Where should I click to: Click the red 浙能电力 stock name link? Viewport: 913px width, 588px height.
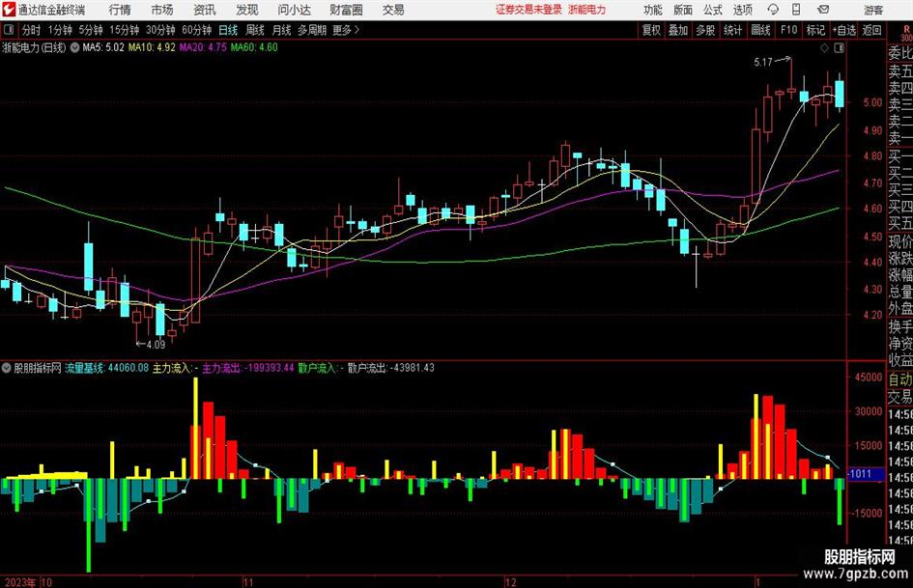coord(587,10)
